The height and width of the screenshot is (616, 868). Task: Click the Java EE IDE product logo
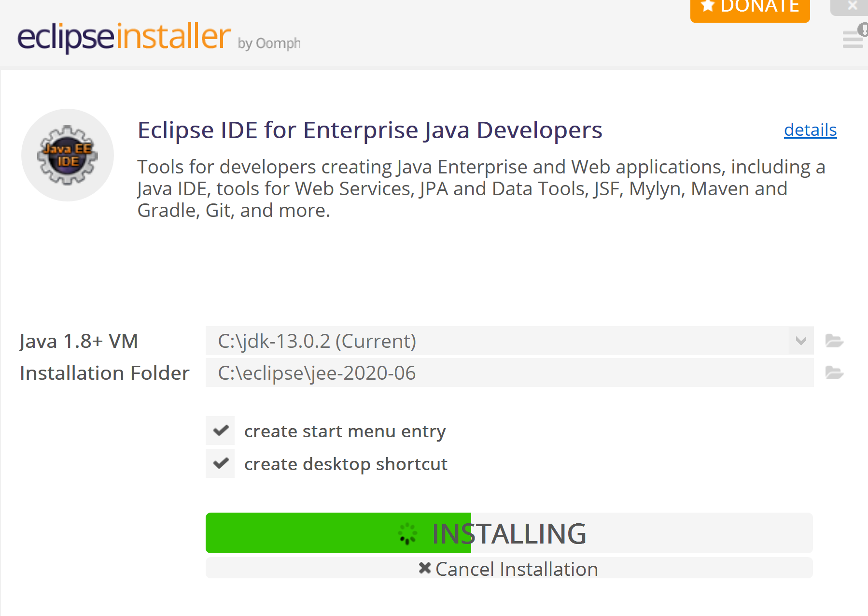pyautogui.click(x=68, y=155)
